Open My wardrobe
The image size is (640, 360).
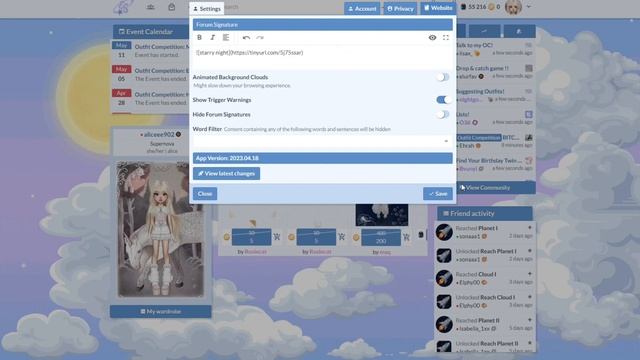click(x=160, y=311)
